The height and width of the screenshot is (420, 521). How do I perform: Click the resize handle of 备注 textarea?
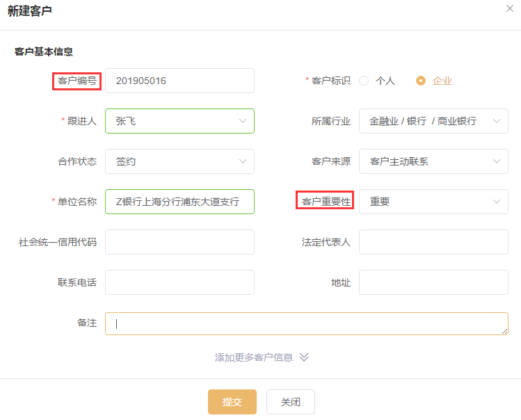pos(504,331)
